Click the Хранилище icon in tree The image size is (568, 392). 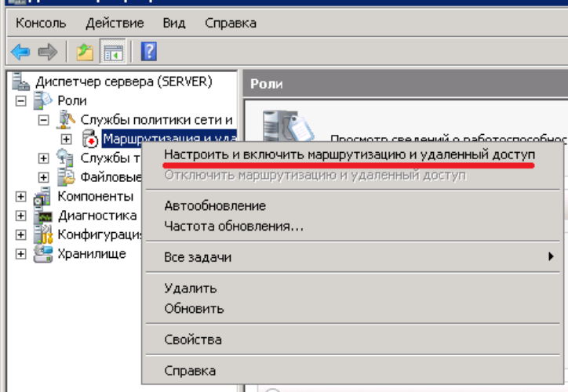[43, 254]
